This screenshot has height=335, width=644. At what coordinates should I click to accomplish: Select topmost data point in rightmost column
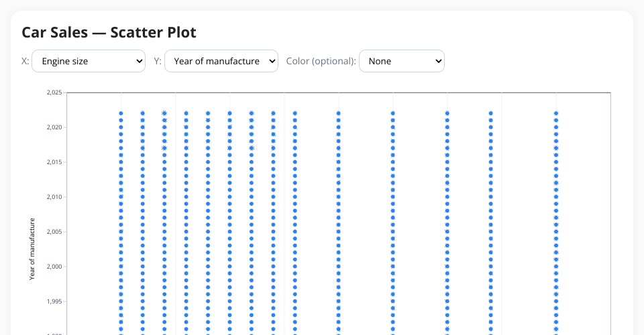point(556,113)
